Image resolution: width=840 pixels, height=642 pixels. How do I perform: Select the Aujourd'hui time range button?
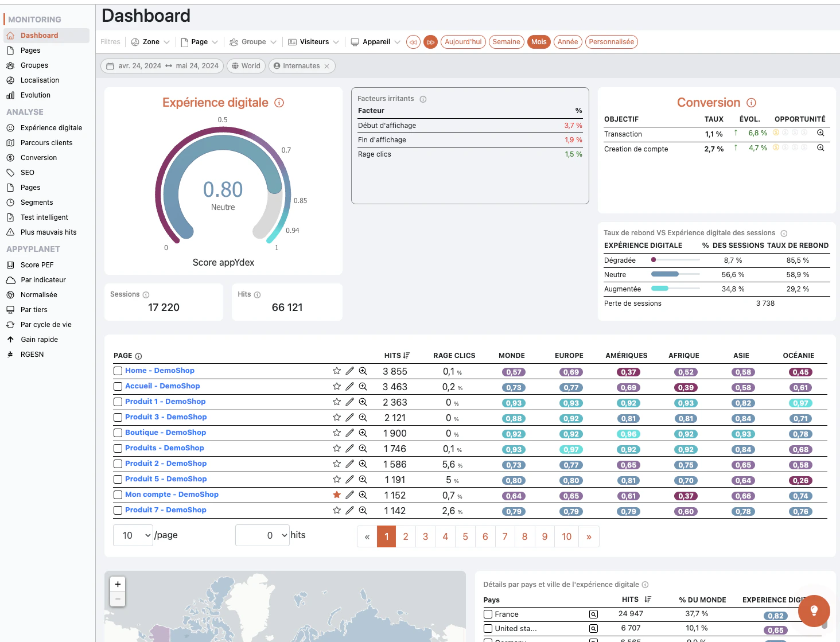click(463, 42)
